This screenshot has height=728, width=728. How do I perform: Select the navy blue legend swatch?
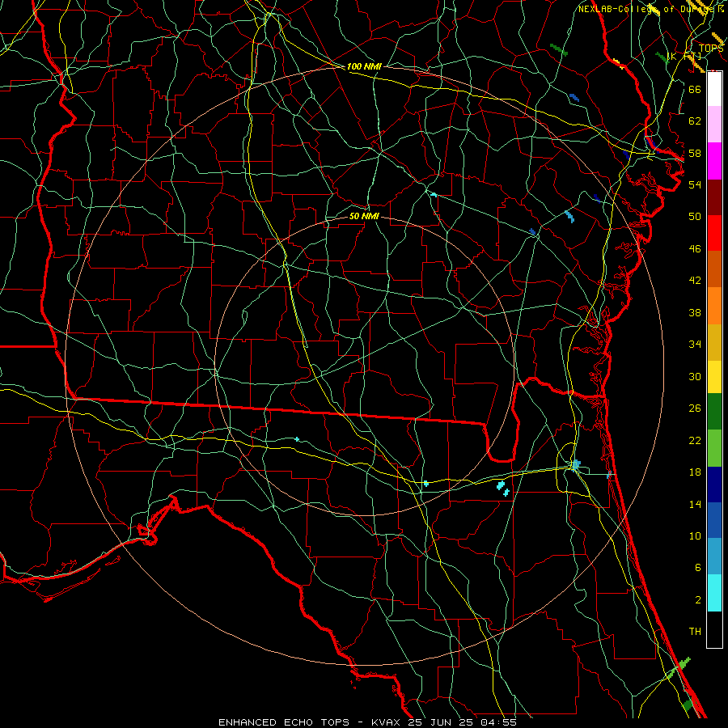point(714,485)
